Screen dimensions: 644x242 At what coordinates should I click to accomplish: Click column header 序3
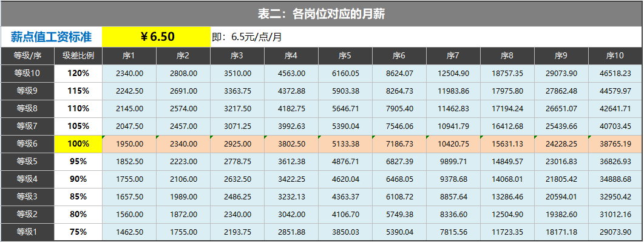[237, 56]
